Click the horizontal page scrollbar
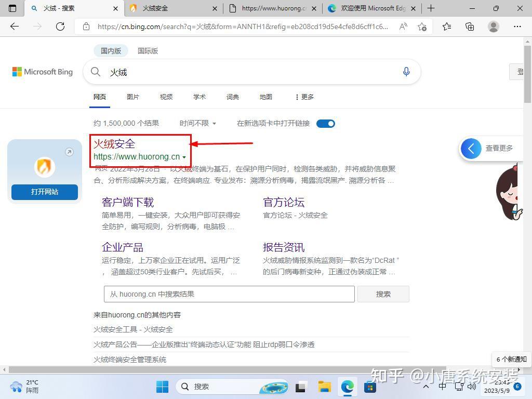Image resolution: width=532 pixels, height=399 pixels. tap(228, 369)
